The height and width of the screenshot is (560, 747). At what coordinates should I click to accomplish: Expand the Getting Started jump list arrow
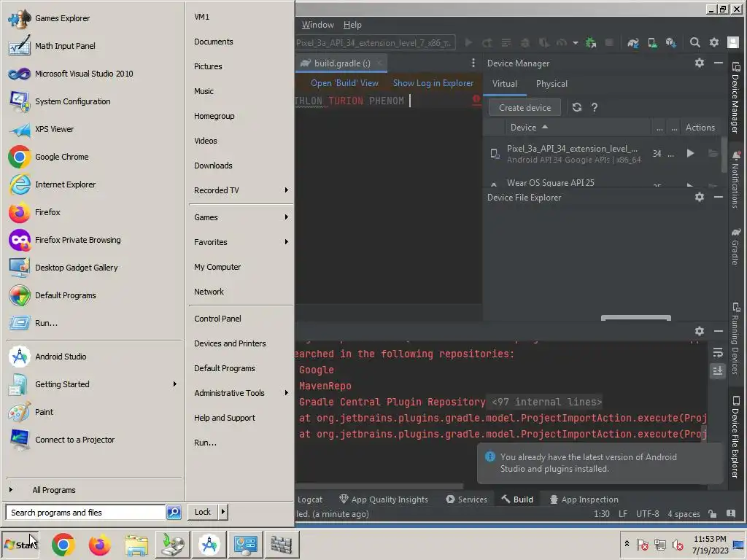pyautogui.click(x=175, y=384)
